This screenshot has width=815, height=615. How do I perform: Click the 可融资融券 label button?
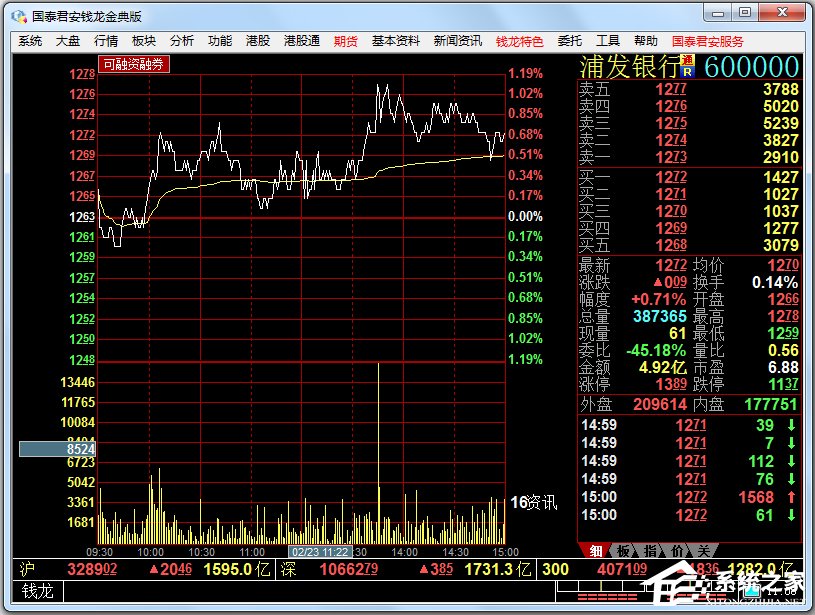(134, 64)
